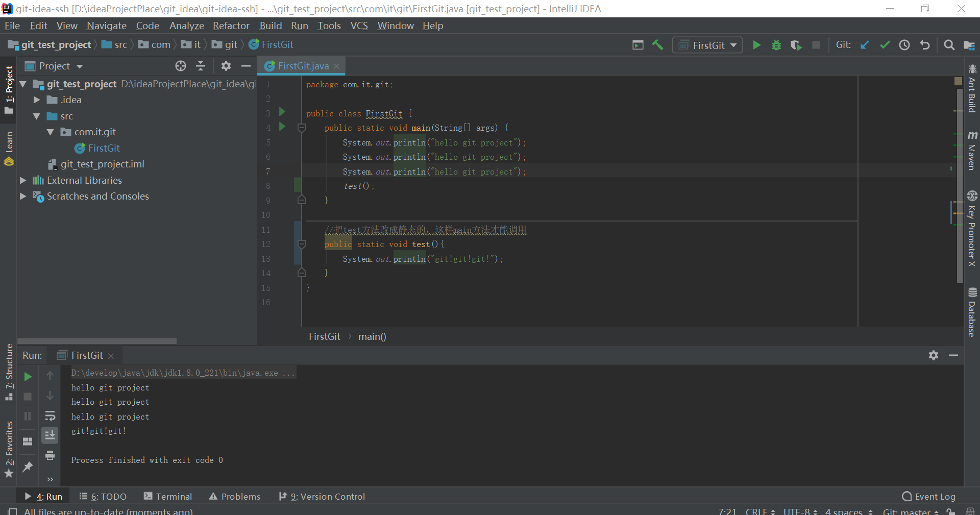The image size is (980, 515).
Task: Pin the Run tab with pin icon
Action: click(x=28, y=467)
